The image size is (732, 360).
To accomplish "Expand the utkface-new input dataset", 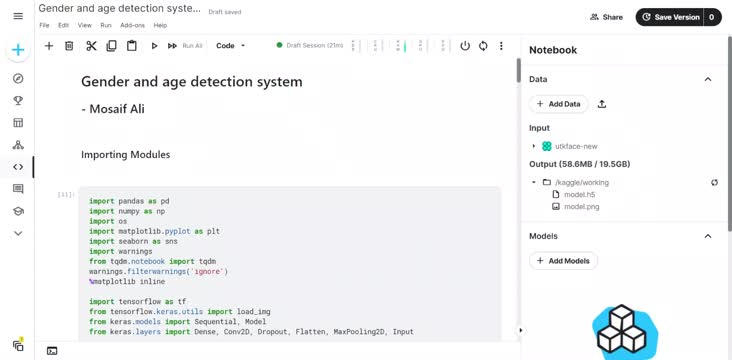I will [534, 147].
